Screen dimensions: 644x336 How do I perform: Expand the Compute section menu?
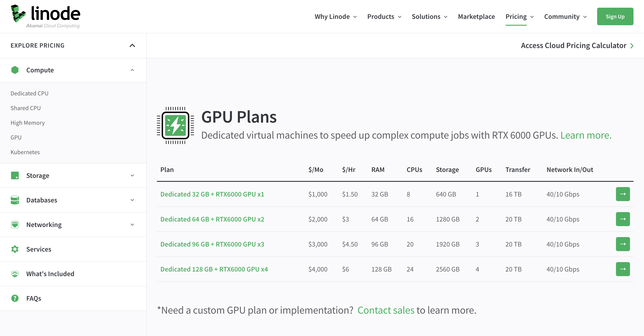(x=133, y=70)
